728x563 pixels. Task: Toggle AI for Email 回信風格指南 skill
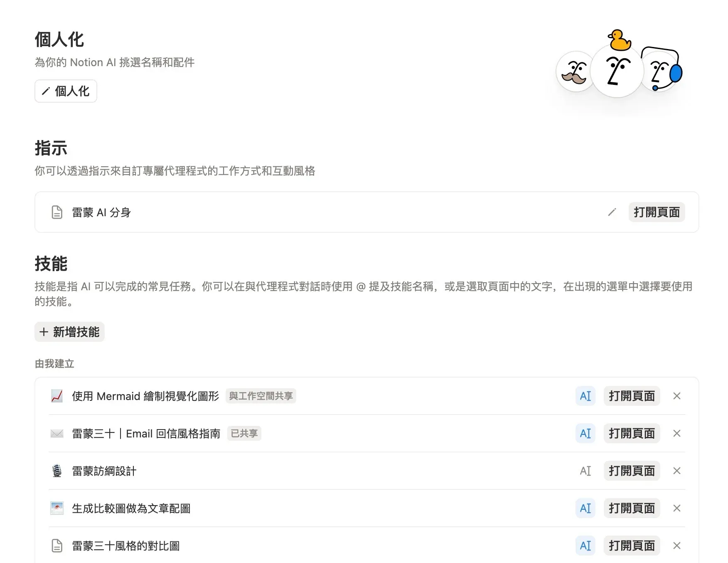point(585,434)
